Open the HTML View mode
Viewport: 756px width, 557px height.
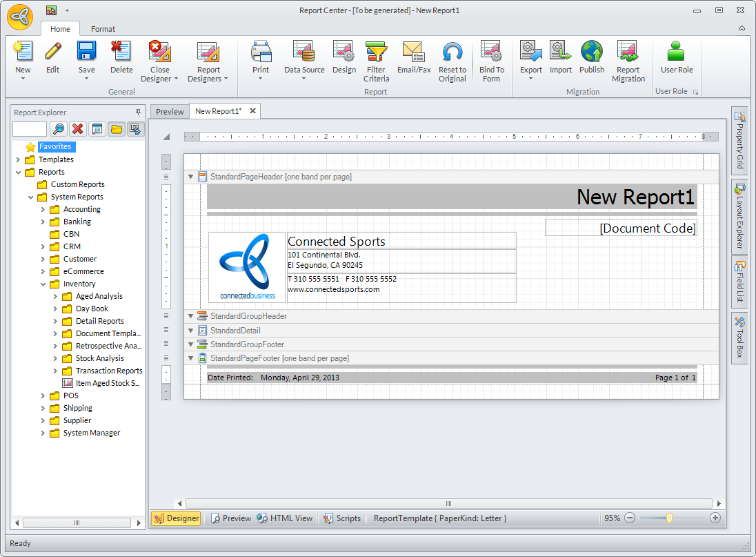click(x=284, y=518)
